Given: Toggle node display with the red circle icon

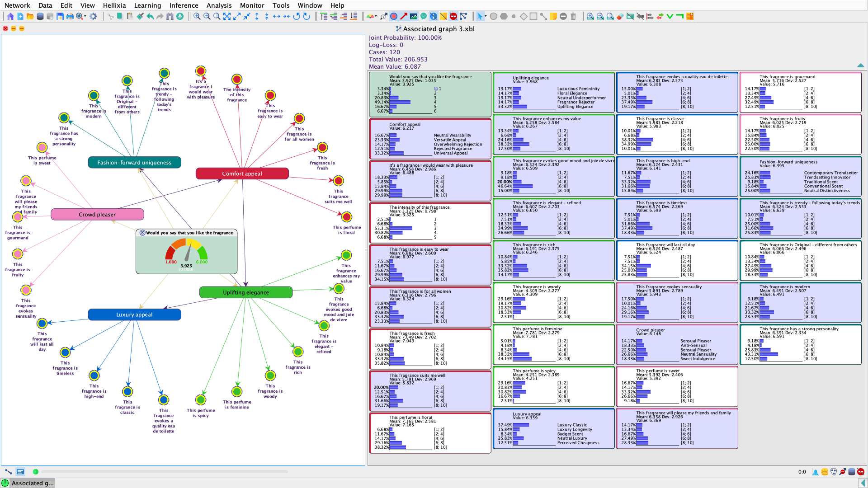Looking at the screenshot, I should (394, 16).
